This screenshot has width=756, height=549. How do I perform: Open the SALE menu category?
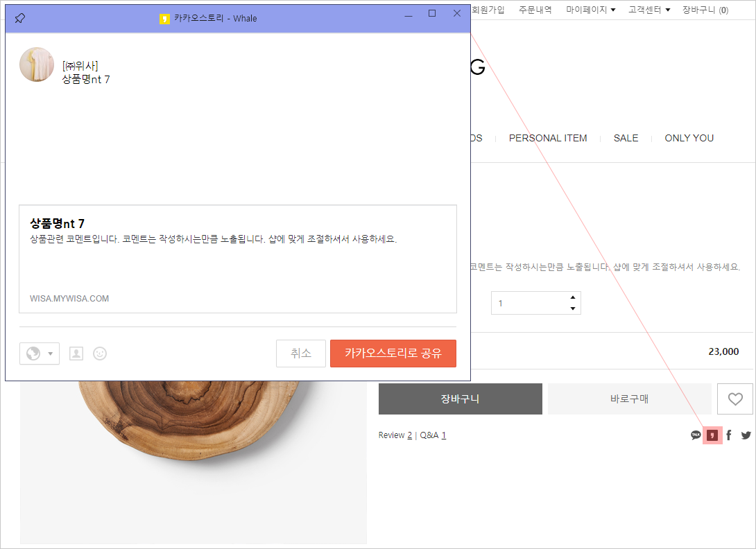[x=626, y=138]
